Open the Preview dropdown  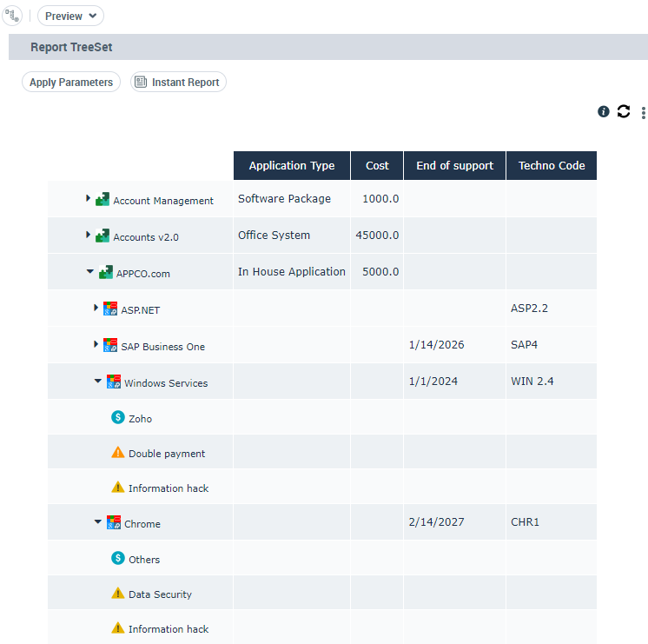pyautogui.click(x=70, y=16)
